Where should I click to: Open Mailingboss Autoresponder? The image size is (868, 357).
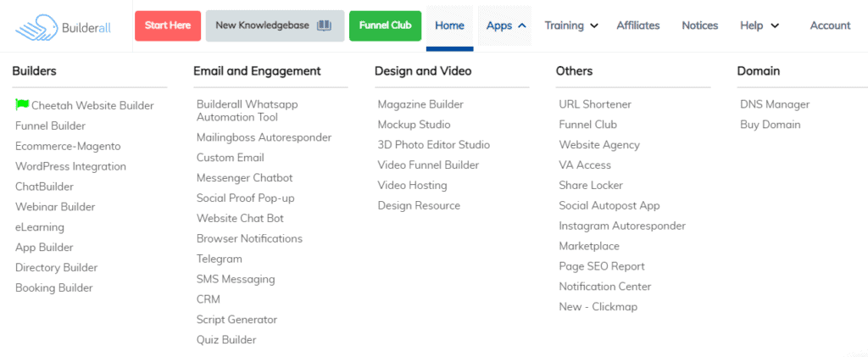(x=264, y=137)
